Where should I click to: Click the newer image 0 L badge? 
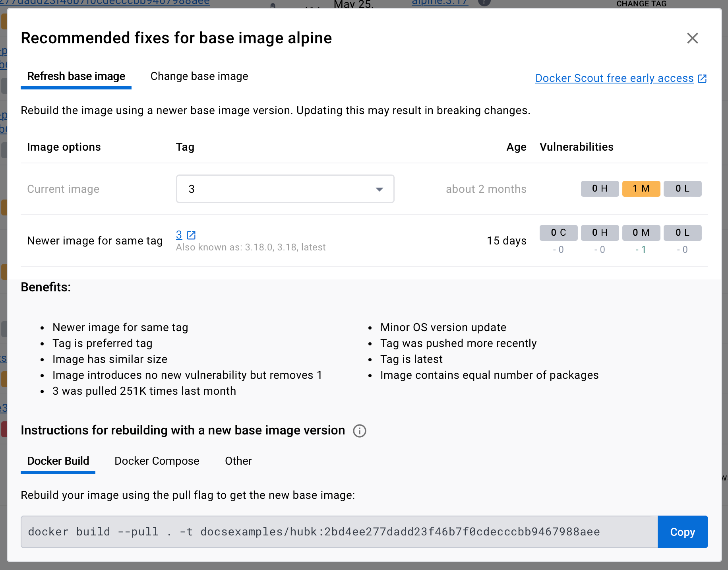(x=682, y=233)
